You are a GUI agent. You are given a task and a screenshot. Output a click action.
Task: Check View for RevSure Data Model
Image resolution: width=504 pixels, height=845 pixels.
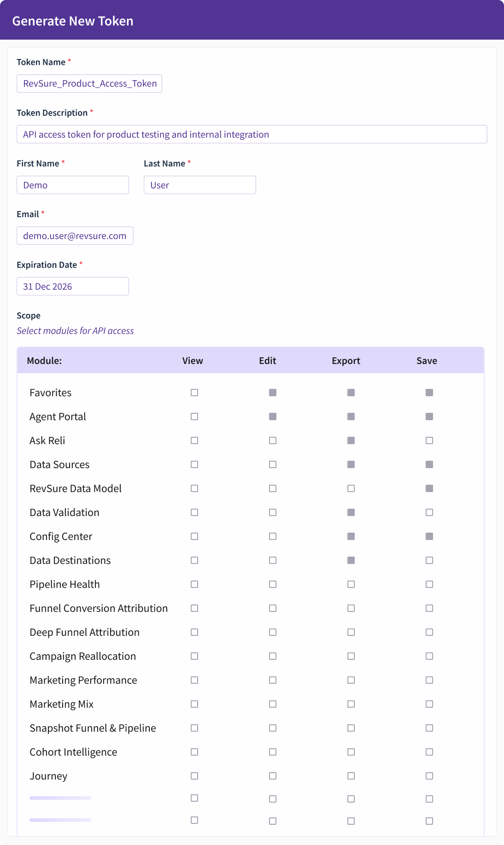[x=194, y=488]
